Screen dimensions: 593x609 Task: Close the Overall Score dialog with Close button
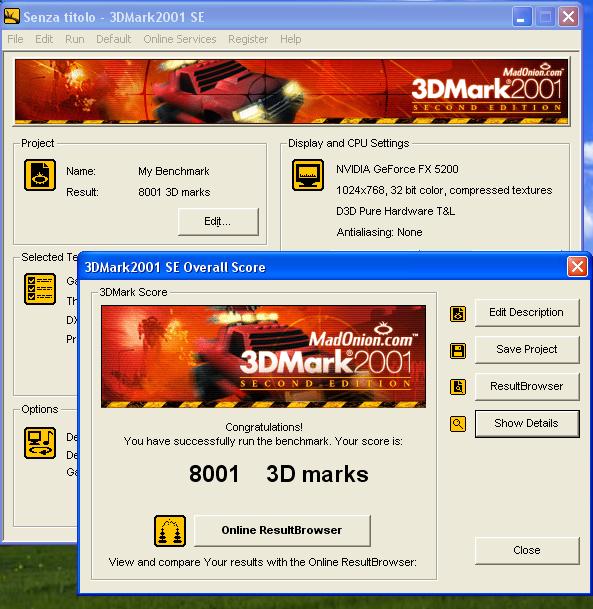click(x=527, y=550)
